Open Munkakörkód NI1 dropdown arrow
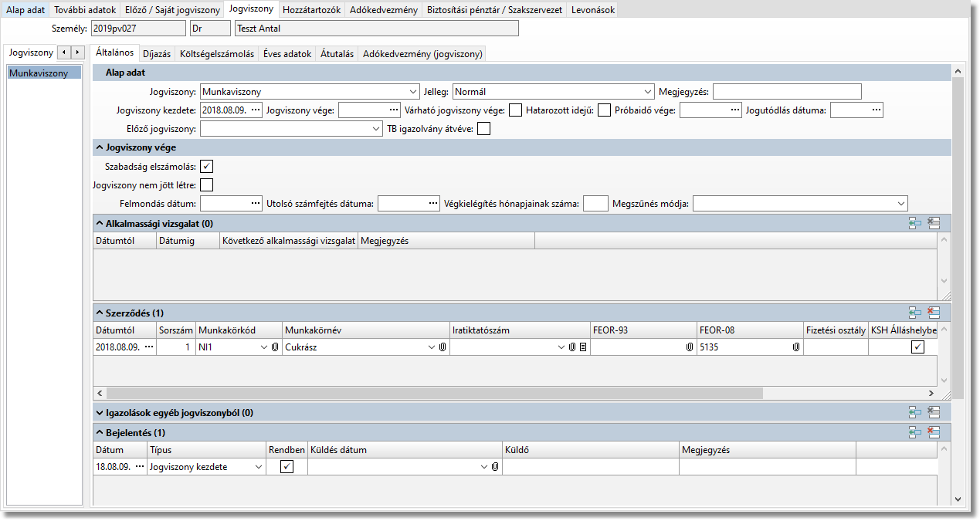The height and width of the screenshot is (521, 980). [x=264, y=347]
